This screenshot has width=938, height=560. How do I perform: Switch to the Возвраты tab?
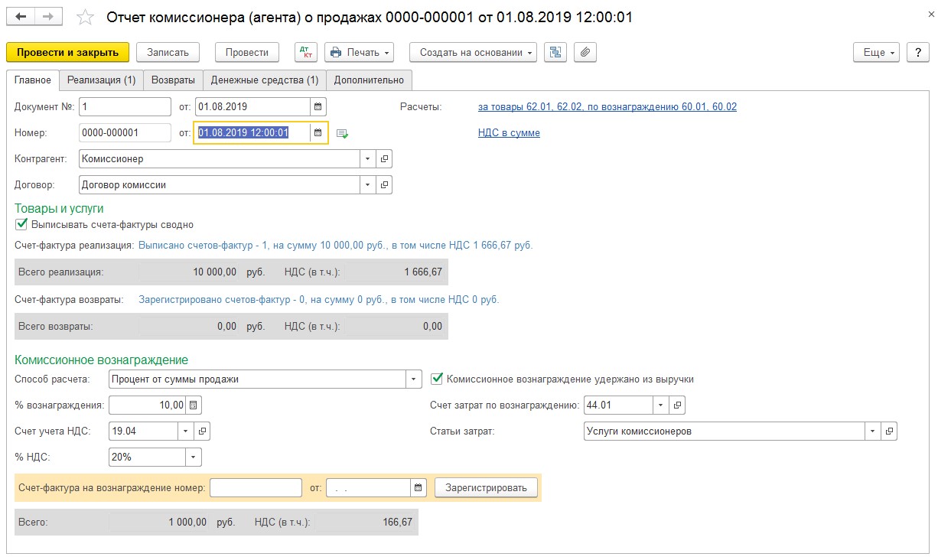click(173, 80)
